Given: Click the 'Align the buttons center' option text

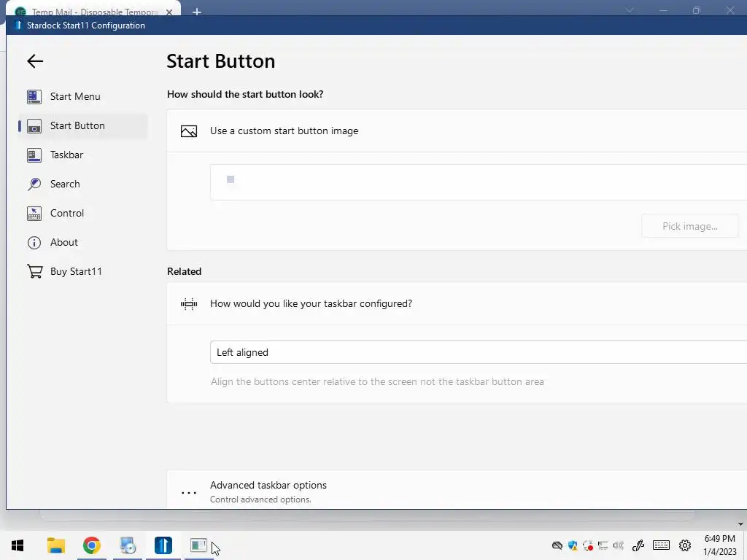Looking at the screenshot, I should (377, 382).
